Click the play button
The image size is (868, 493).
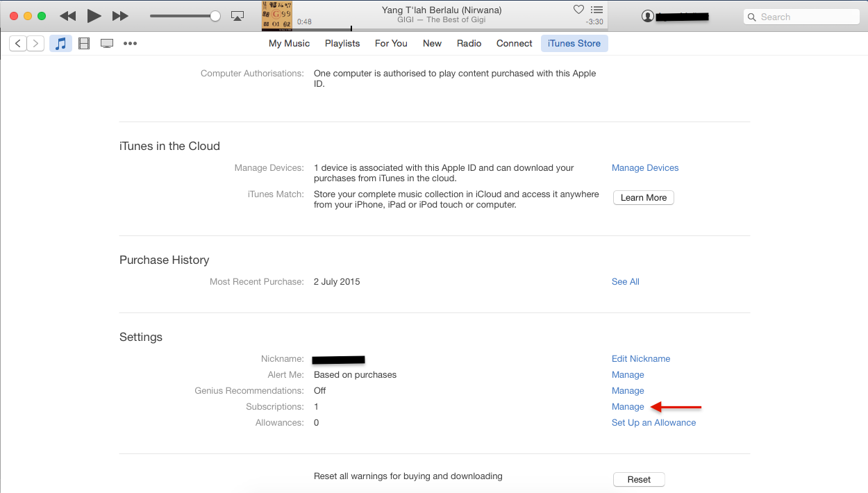(94, 16)
